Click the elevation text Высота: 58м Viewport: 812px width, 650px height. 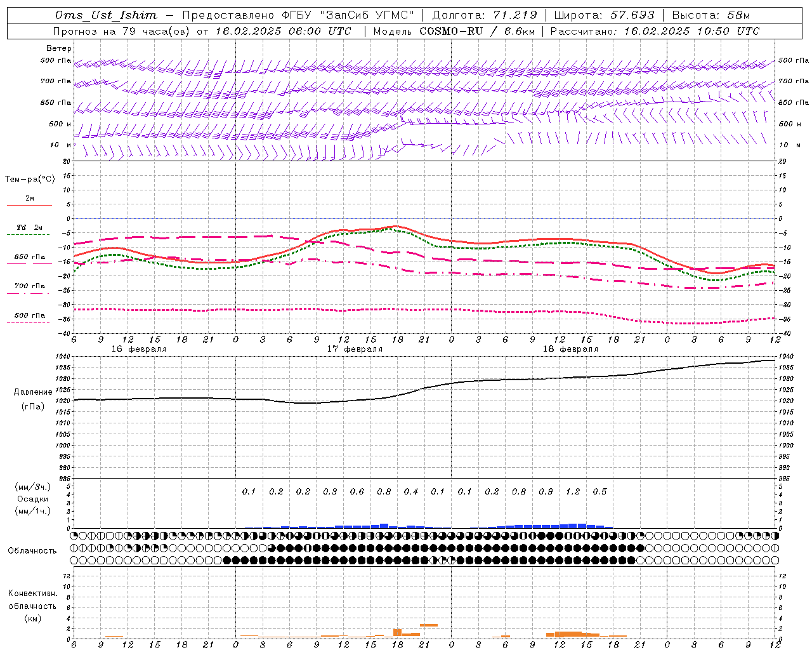point(710,15)
